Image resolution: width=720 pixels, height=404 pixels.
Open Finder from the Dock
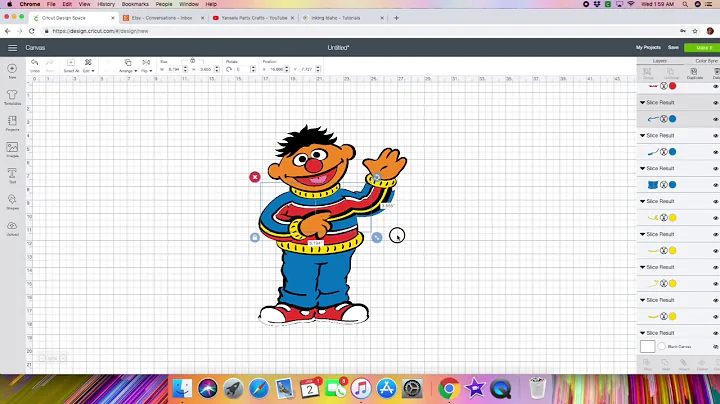pyautogui.click(x=182, y=388)
